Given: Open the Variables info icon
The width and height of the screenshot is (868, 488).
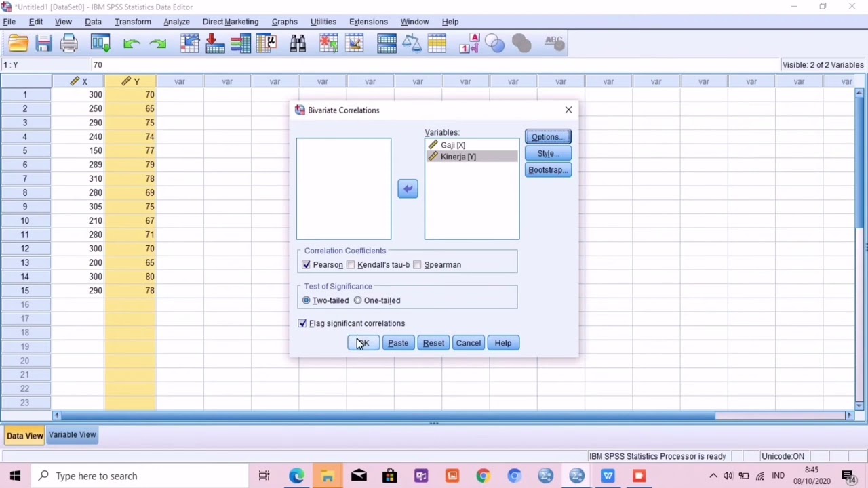Looking at the screenshot, I should pyautogui.click(x=240, y=44).
